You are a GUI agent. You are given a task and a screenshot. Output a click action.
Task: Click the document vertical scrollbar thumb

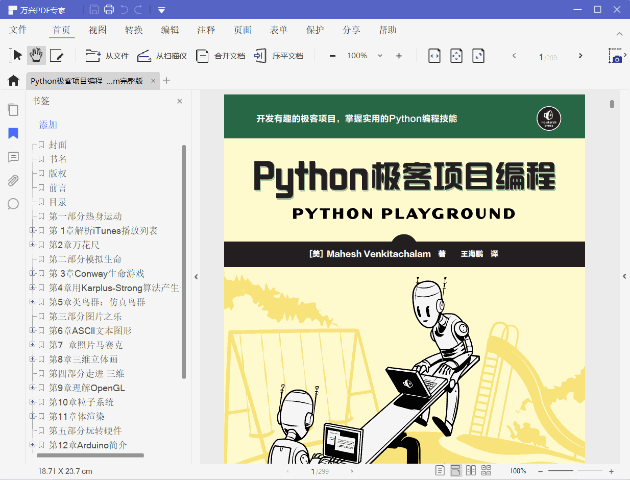click(x=612, y=104)
